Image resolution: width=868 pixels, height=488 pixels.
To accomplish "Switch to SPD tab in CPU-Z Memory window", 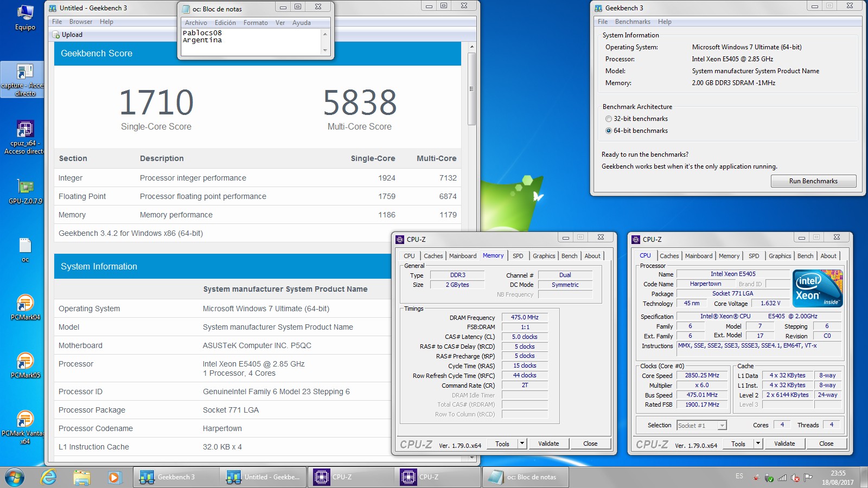I will click(x=518, y=256).
